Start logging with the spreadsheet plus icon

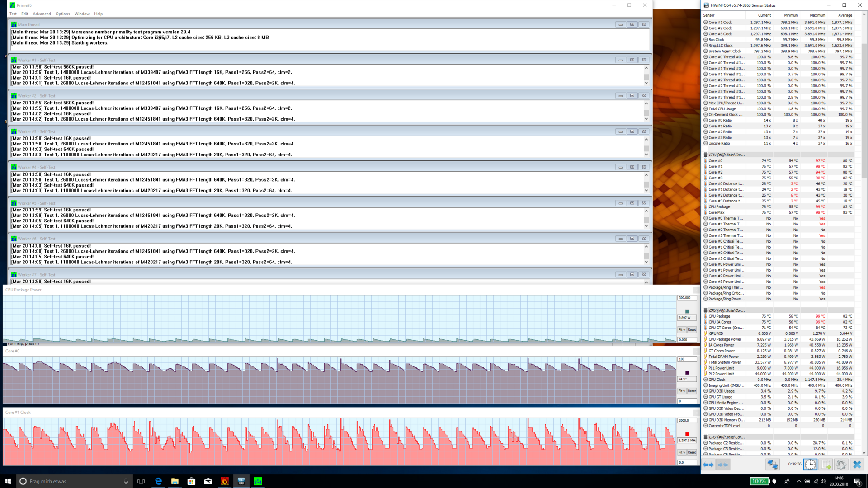(826, 465)
